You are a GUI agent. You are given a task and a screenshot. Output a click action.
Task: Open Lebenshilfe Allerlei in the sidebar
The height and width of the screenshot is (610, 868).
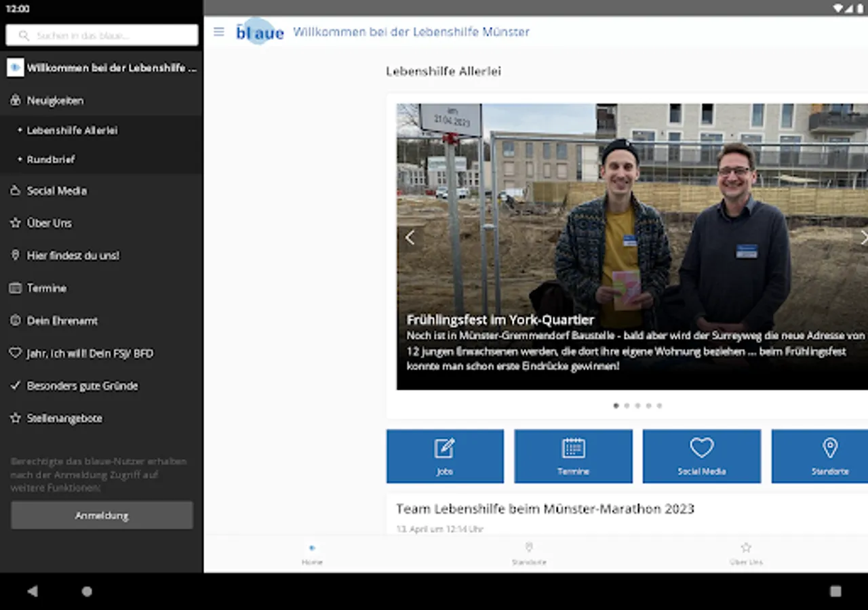click(x=102, y=130)
